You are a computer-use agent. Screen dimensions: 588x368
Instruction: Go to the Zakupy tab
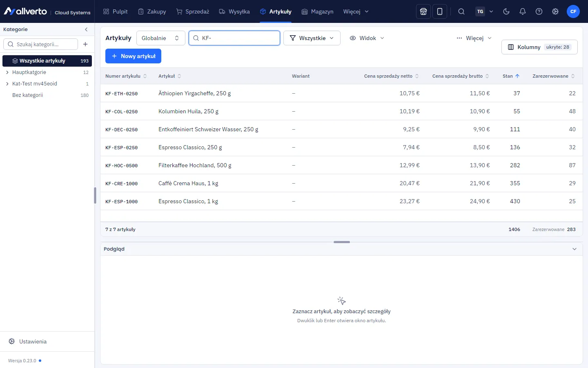(152, 11)
